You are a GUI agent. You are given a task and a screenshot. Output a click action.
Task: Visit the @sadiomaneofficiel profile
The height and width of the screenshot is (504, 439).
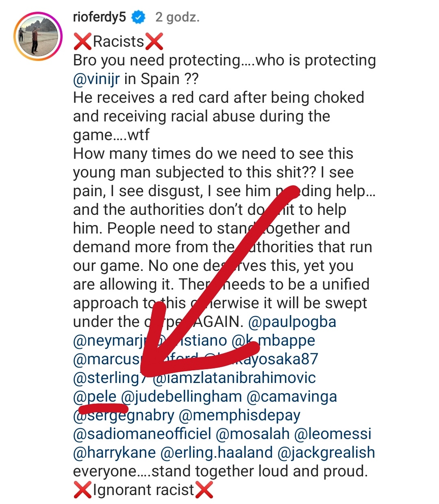142,434
